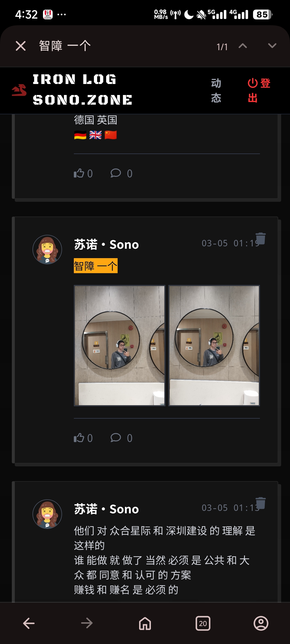Delete the 03-05 01:19 post
The image size is (290, 644).
tap(260, 239)
